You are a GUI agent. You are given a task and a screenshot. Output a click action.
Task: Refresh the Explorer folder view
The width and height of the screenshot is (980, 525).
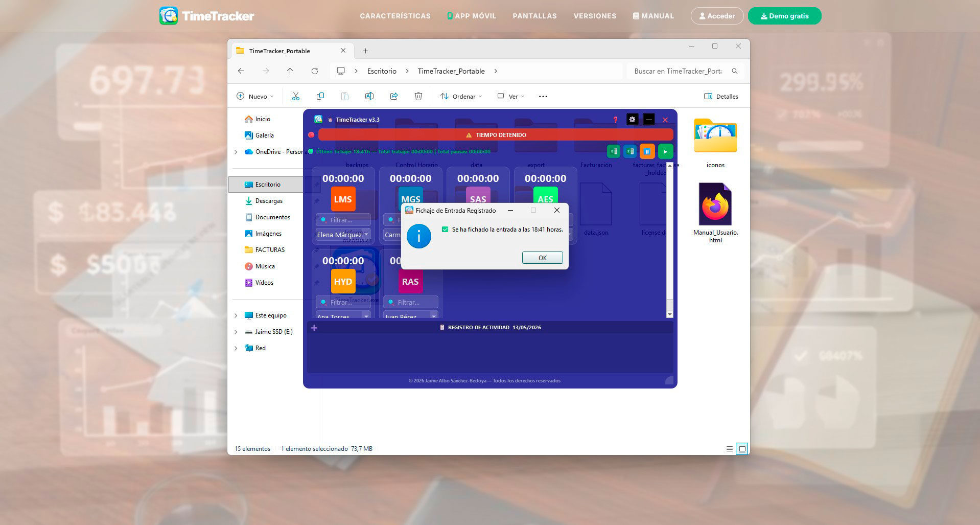click(315, 71)
